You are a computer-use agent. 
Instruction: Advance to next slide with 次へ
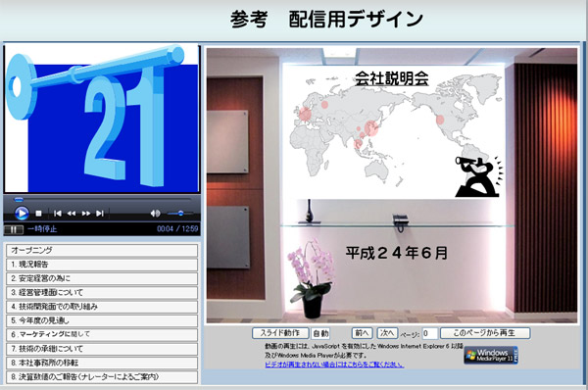pos(387,333)
